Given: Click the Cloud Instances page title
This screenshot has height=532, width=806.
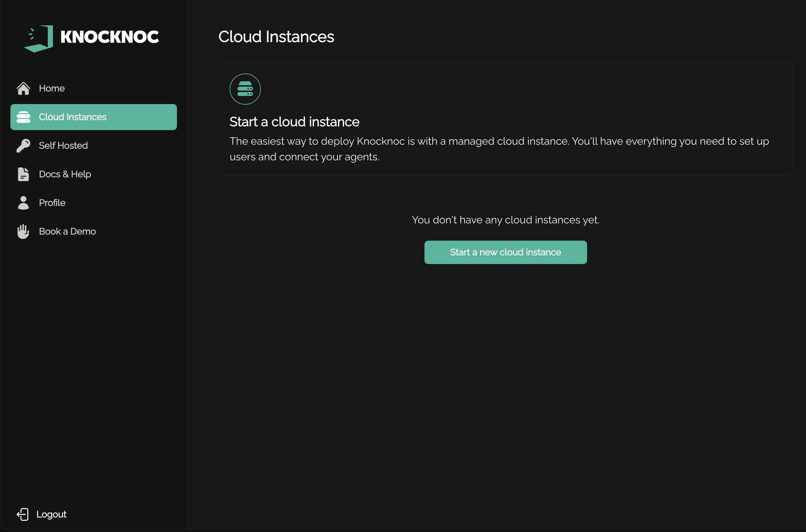Looking at the screenshot, I should (276, 37).
